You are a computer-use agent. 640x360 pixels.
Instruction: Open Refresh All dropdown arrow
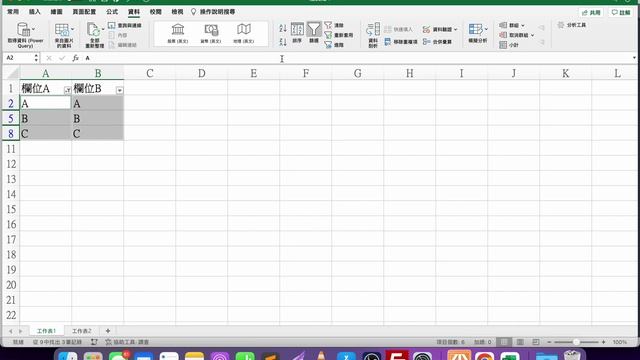click(x=103, y=29)
